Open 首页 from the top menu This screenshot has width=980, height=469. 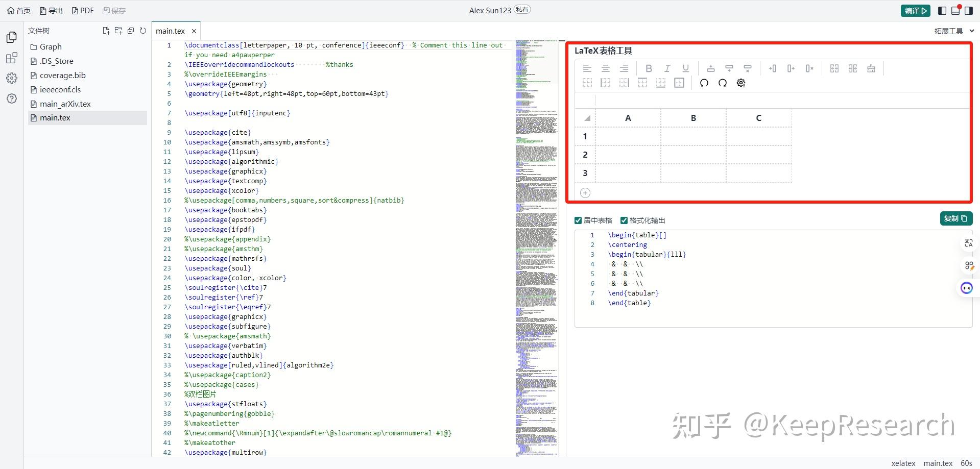click(18, 10)
